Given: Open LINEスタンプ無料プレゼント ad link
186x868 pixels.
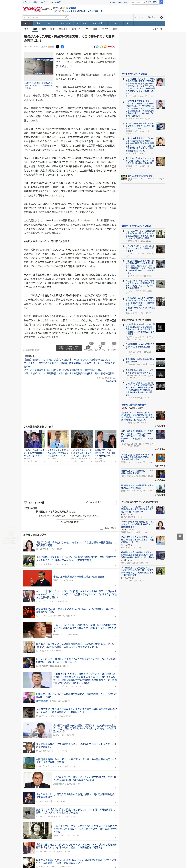Looking at the screenshot, I should coord(141,176).
